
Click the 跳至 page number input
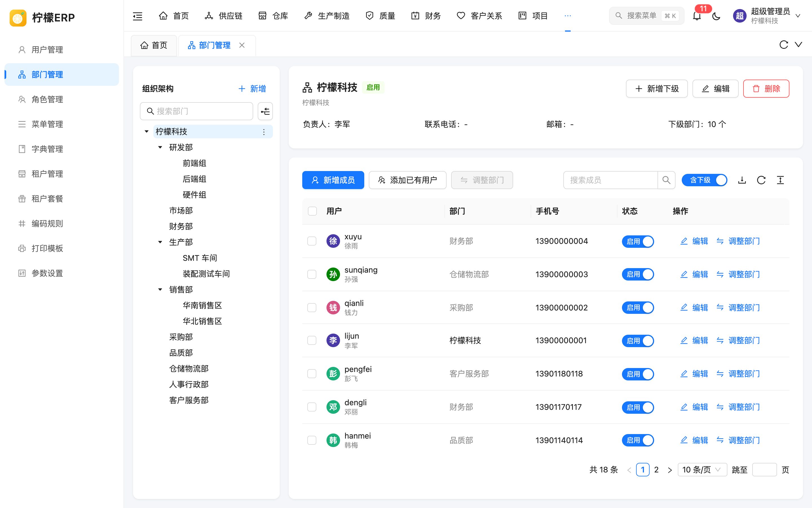(764, 470)
